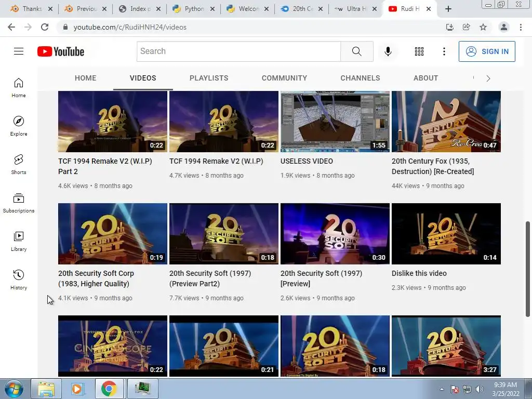Click the page vertical scrollbar thumb
Screen dimensions: 532x399
[x=528, y=270]
